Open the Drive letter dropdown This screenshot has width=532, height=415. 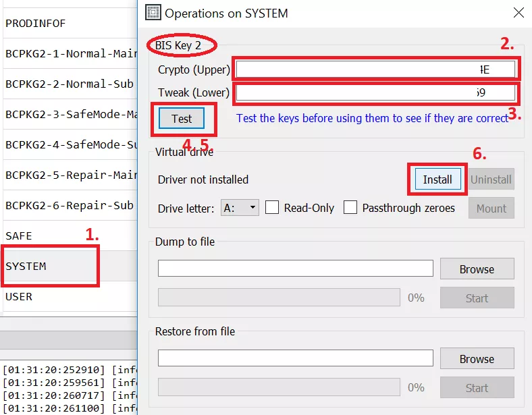(240, 208)
